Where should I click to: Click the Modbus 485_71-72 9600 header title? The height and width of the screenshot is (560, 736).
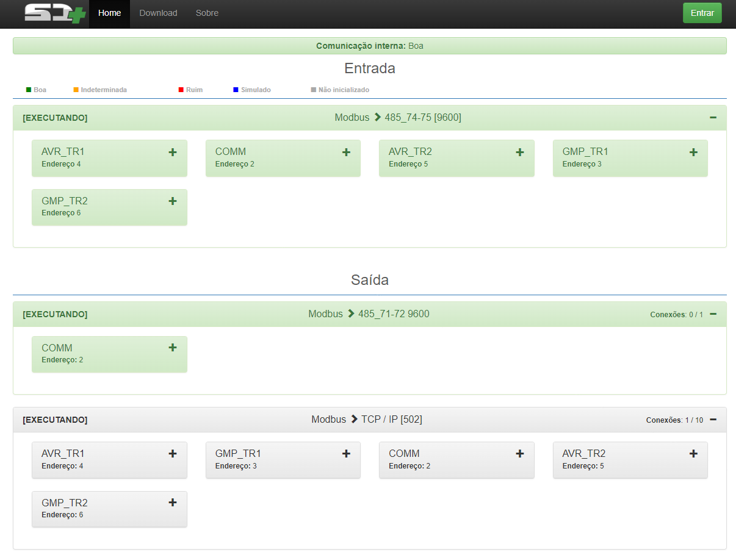[x=369, y=314]
